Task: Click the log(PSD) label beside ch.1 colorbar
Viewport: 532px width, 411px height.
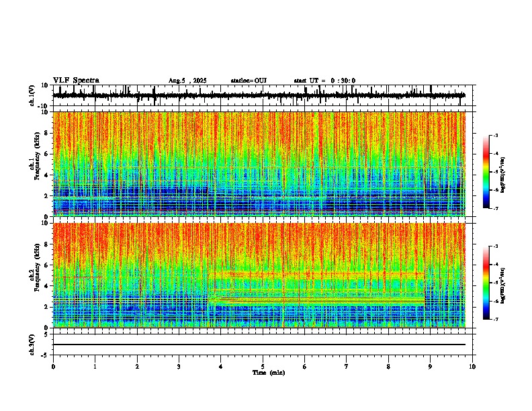Action: click(502, 175)
